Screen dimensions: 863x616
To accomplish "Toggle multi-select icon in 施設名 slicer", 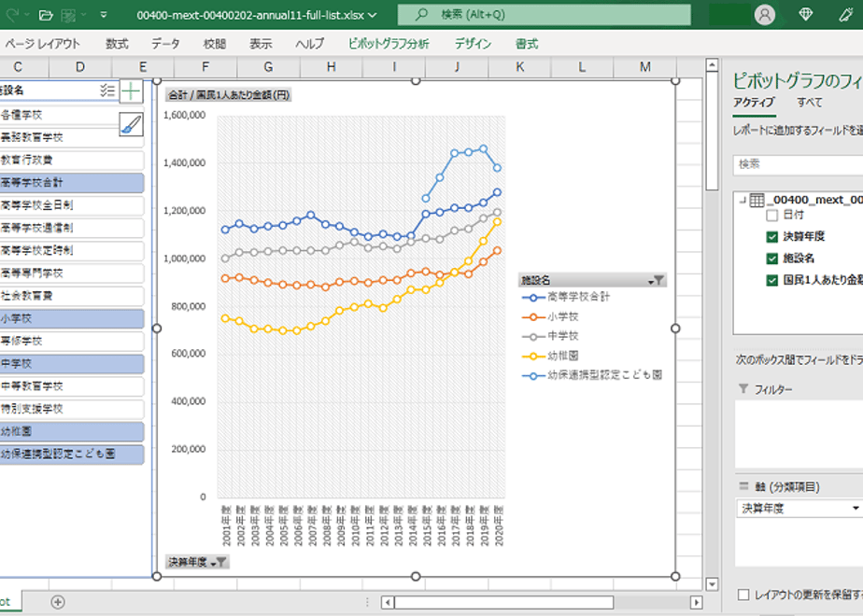I will pos(107,91).
